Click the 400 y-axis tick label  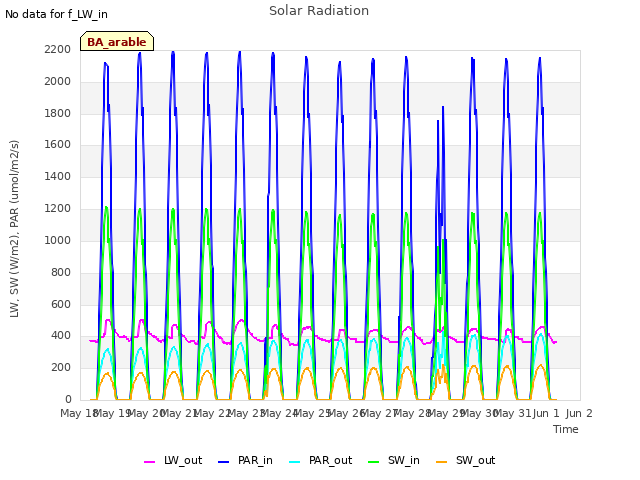pos(61,336)
